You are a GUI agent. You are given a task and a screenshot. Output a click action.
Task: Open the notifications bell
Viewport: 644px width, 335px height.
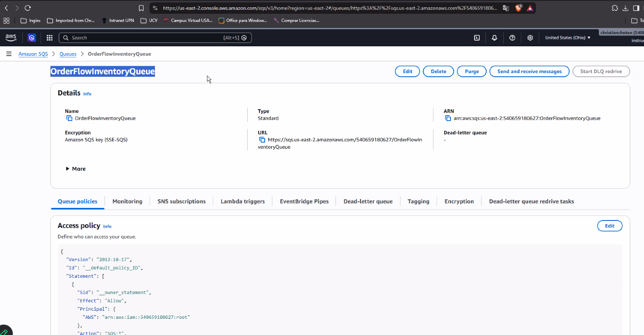coord(494,38)
